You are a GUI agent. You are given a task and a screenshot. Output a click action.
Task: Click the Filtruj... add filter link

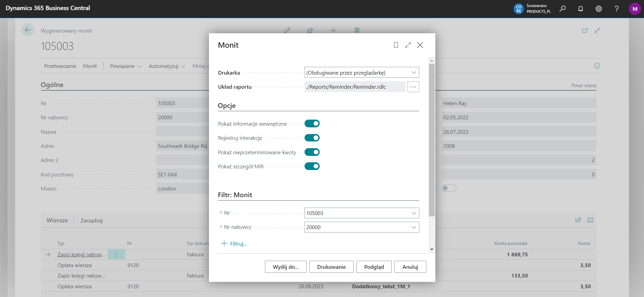point(234,244)
